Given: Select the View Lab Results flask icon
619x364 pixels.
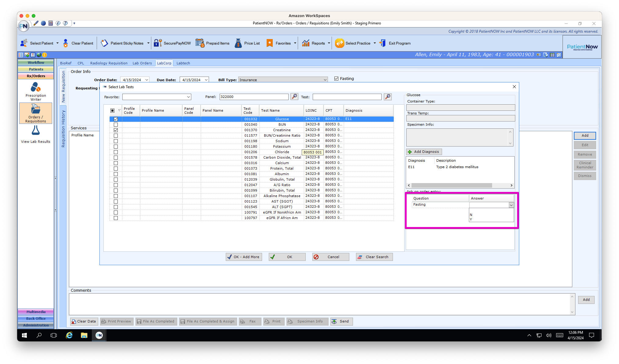Looking at the screenshot, I should pyautogui.click(x=36, y=131).
